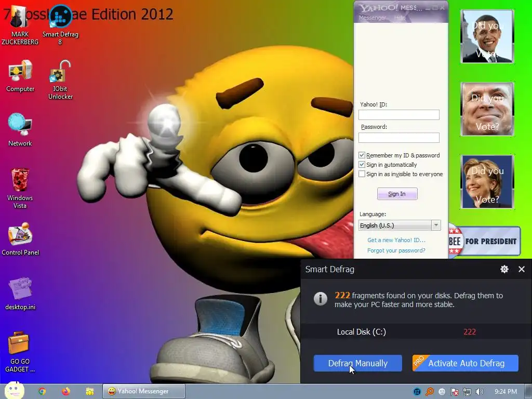
Task: Follow the Forgot your password link
Action: 396,250
